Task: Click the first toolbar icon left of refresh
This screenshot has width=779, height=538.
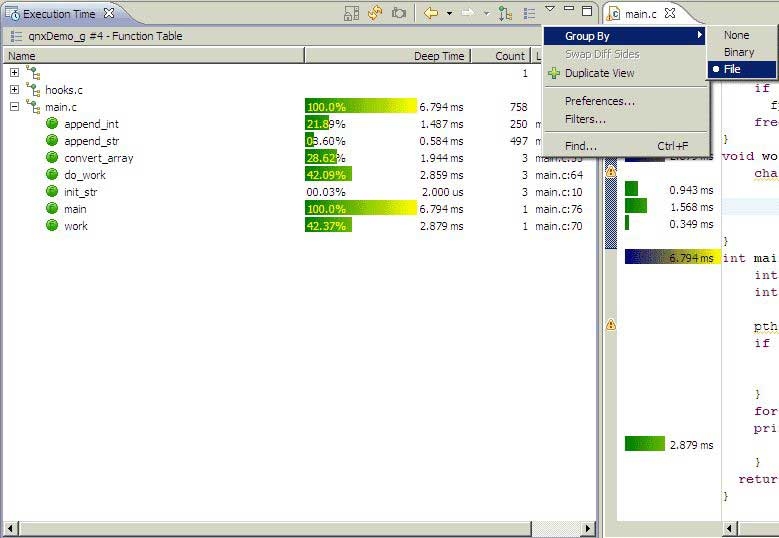Action: (351, 13)
